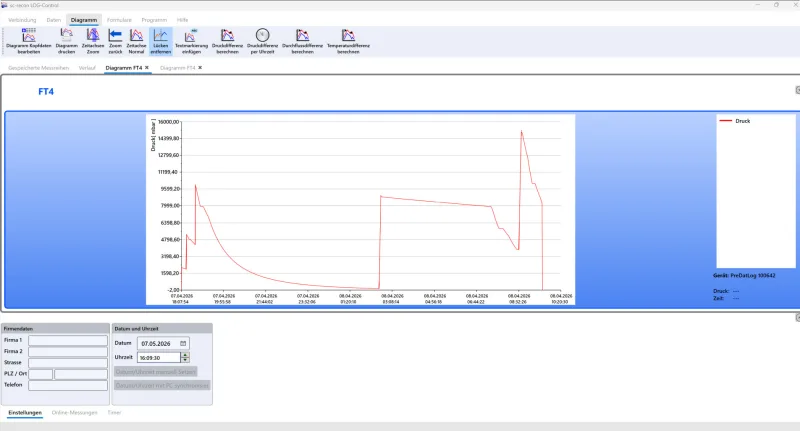Image resolution: width=800 pixels, height=431 pixels.
Task: Click the Telefon input field
Action: tap(68, 385)
